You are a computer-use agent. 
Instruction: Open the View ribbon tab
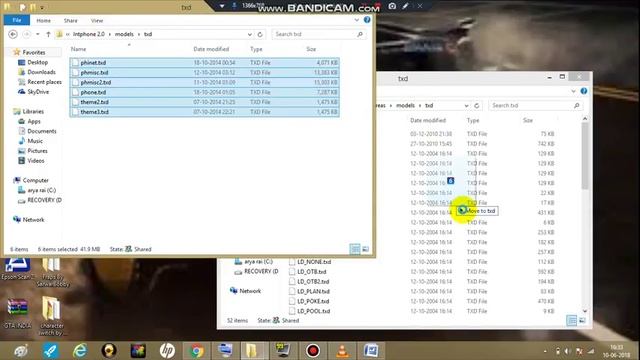coord(97,20)
